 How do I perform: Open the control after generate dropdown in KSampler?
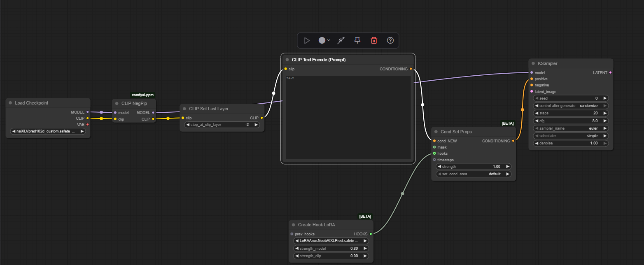pyautogui.click(x=571, y=106)
